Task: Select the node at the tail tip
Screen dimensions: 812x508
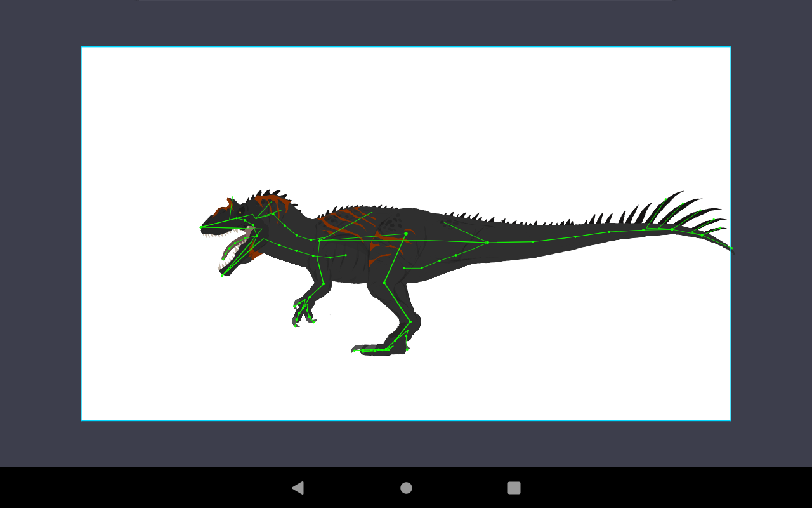Action: click(x=731, y=248)
